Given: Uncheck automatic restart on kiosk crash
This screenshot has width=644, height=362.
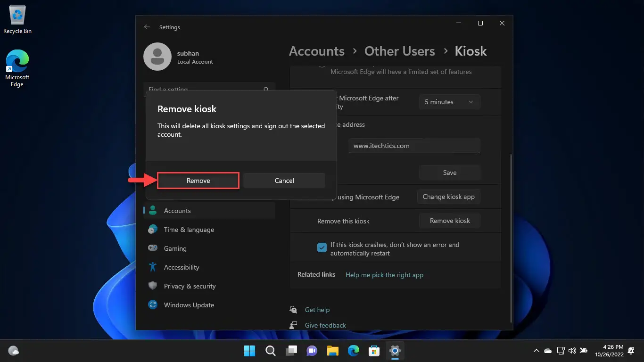Looking at the screenshot, I should tap(322, 247).
